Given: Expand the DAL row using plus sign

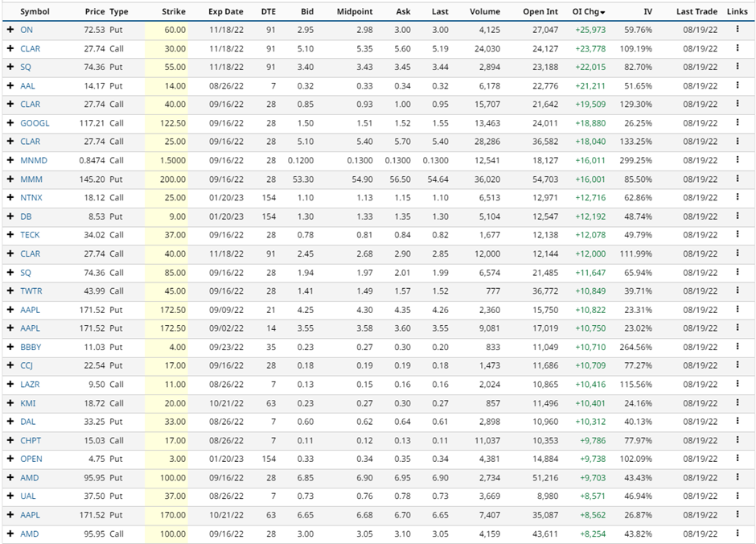Looking at the screenshot, I should click(x=10, y=422).
